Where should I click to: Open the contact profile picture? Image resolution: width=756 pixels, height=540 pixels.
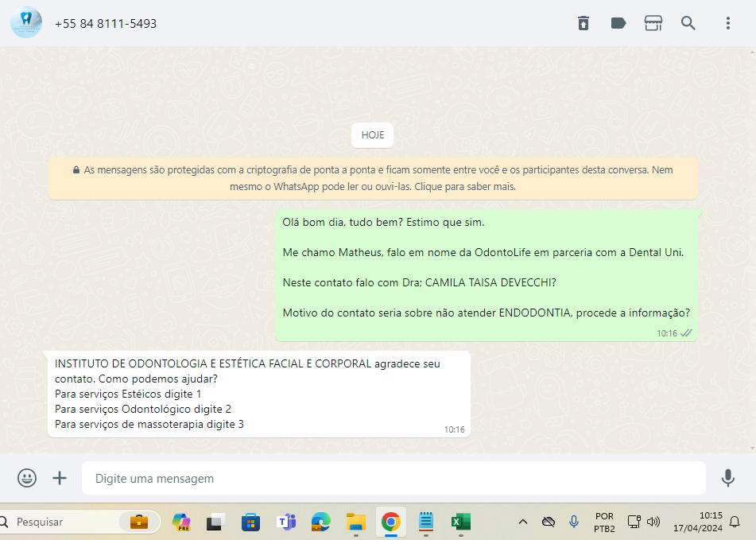point(26,22)
